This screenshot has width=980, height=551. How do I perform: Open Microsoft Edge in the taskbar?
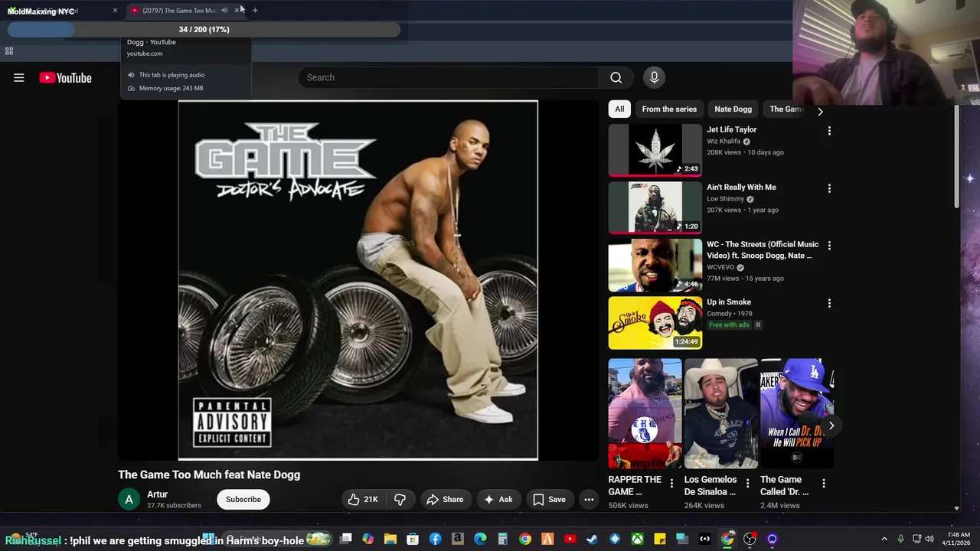[480, 539]
